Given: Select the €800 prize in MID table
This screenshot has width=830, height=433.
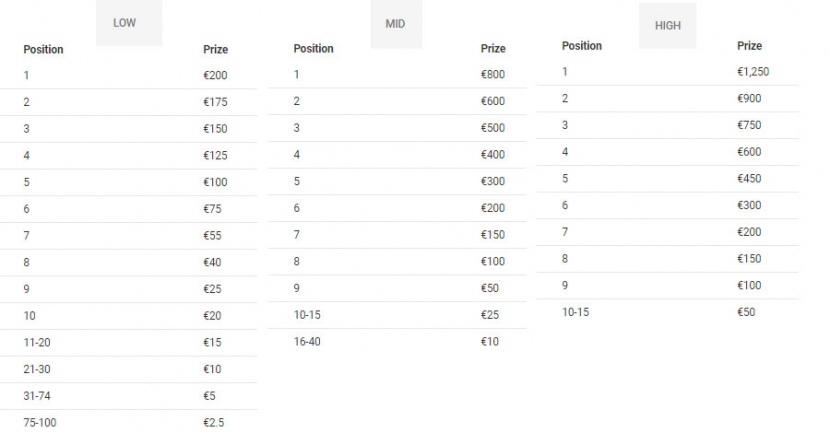Looking at the screenshot, I should (x=493, y=74).
